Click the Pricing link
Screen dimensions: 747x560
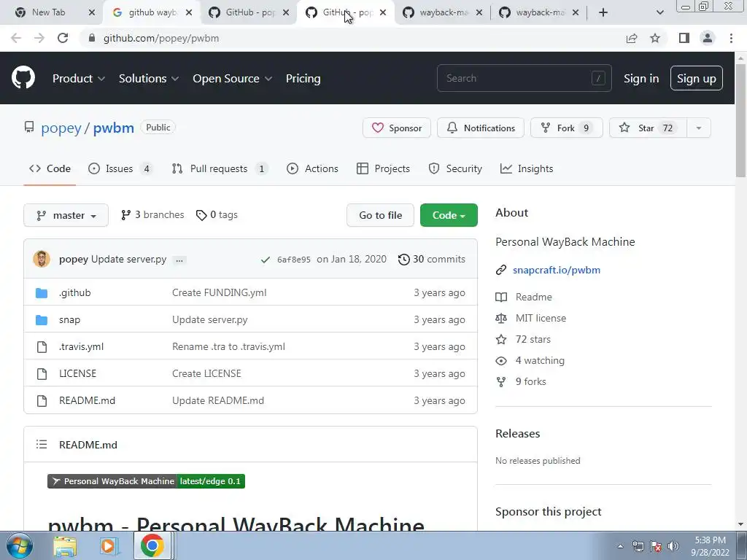click(303, 79)
